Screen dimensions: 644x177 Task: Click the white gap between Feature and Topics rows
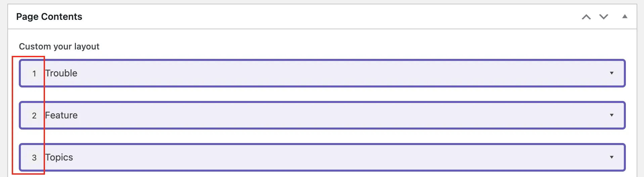pos(322,136)
